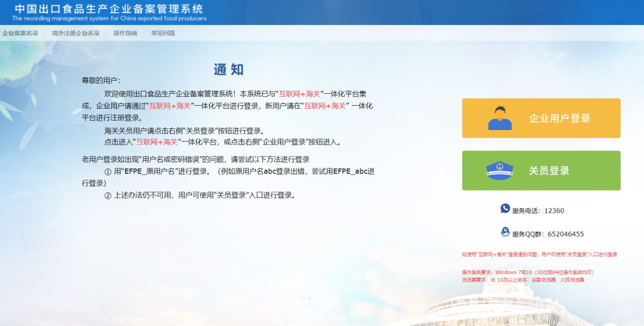644x326 pixels.
Task: Click the service phone icon
Action: pos(505,208)
